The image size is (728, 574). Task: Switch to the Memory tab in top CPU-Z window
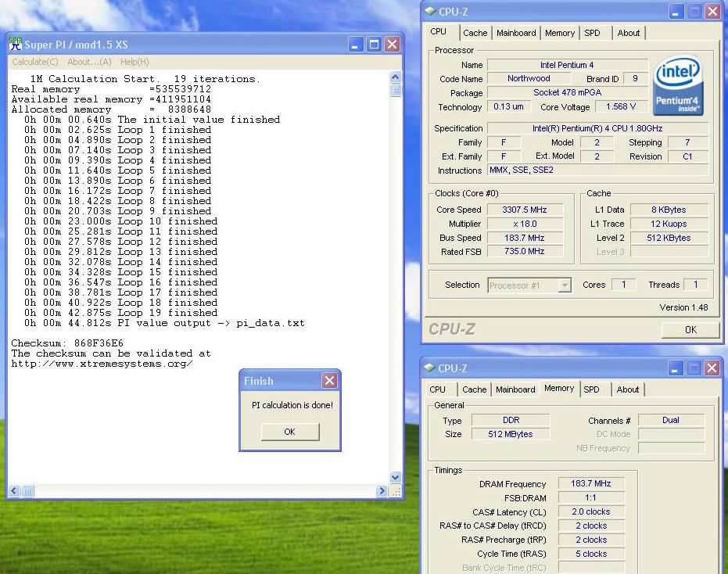(x=559, y=33)
